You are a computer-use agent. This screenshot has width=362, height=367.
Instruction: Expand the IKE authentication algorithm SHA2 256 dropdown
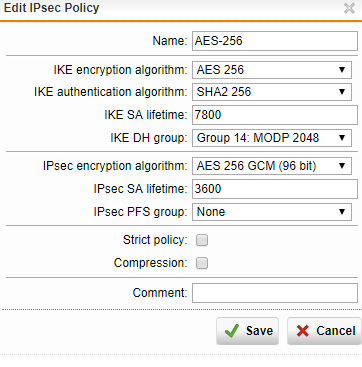click(x=272, y=92)
